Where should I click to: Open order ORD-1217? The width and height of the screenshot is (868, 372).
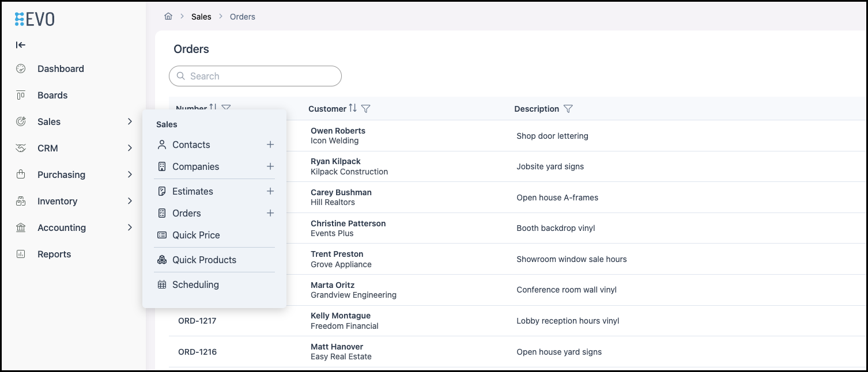tap(197, 321)
